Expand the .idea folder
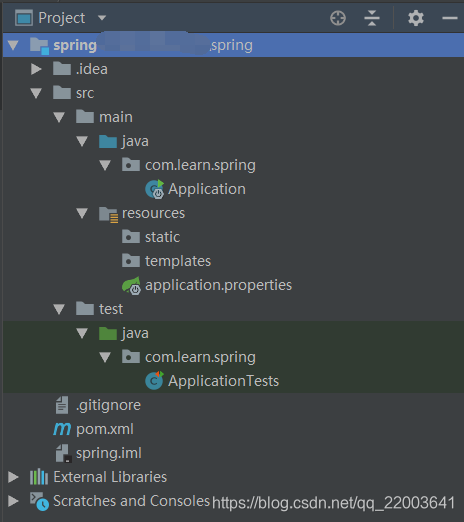This screenshot has width=464, height=522. (36, 69)
